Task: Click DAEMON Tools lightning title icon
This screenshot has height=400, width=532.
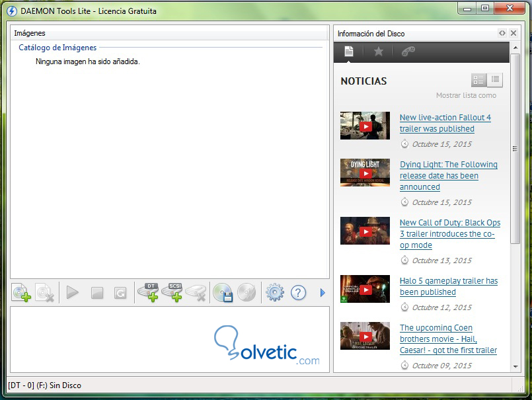Action: click(x=12, y=11)
